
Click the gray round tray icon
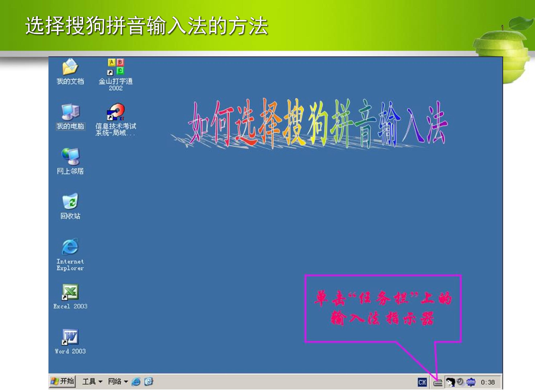pyautogui.click(x=460, y=381)
